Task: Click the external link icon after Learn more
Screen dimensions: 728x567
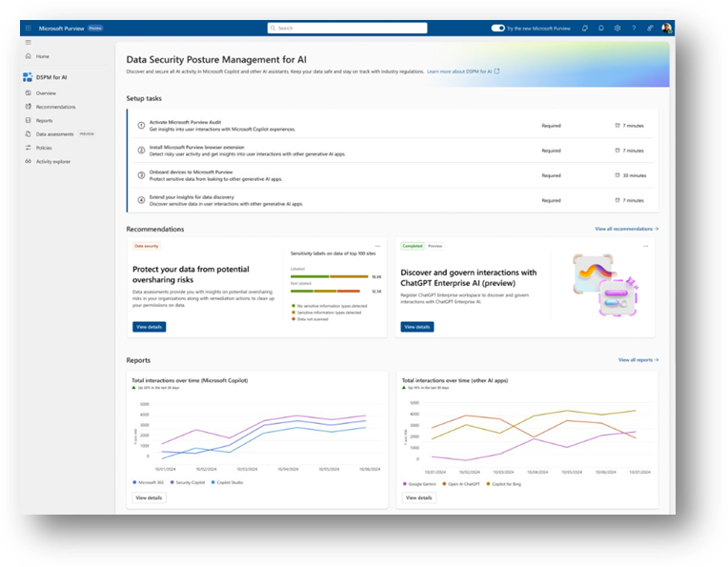Action: [496, 71]
